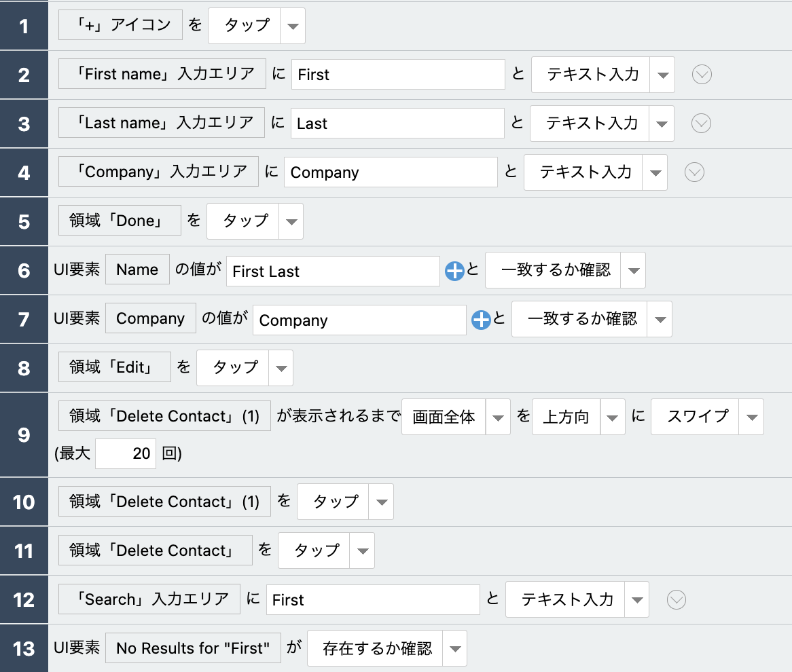Viewport: 792px width, 672px height.
Task: Select step number 13 row header
Action: (24, 648)
